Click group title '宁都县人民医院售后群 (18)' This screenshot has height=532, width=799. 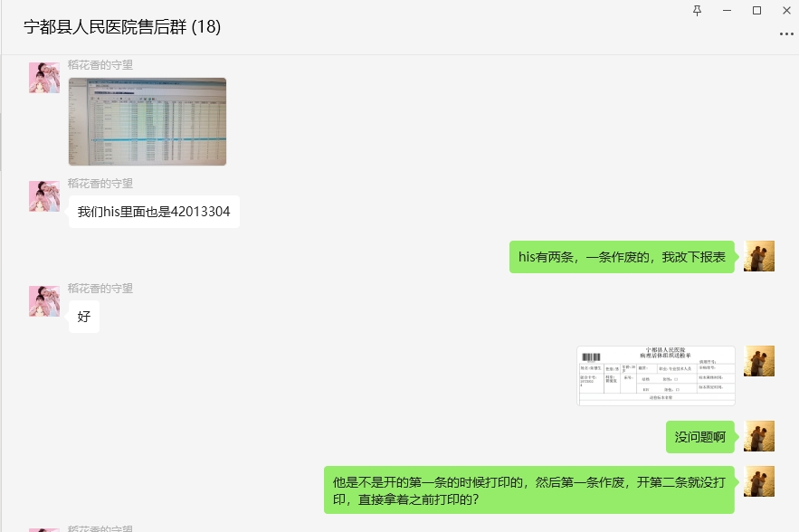tap(122, 26)
